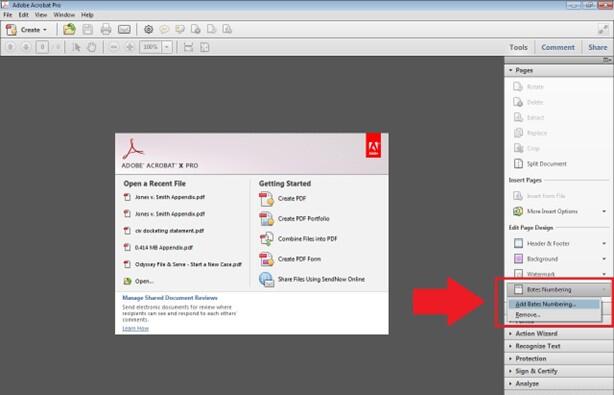This screenshot has width=614, height=395.
Task: Open 0.414 MB Appendix.pdf
Action: click(159, 248)
